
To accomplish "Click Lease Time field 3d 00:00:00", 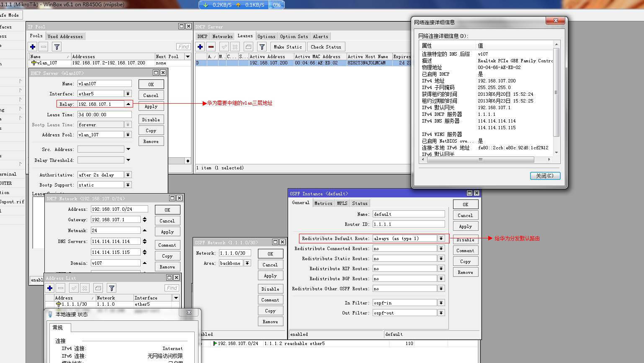I will (x=105, y=115).
